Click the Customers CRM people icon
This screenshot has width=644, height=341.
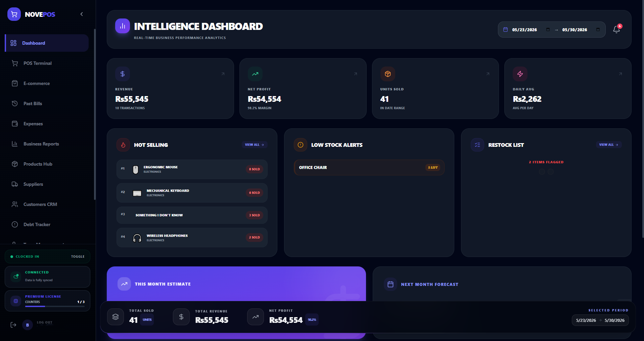click(x=15, y=204)
